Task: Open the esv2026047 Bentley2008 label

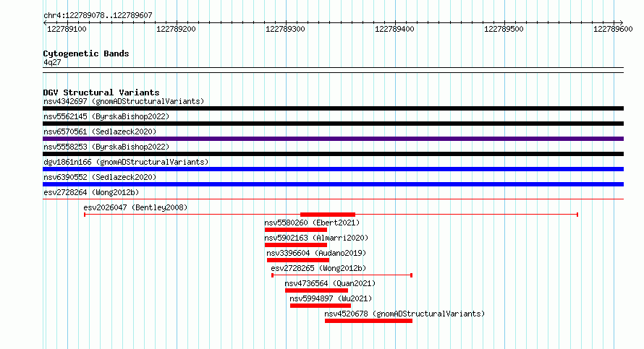Action: 135,207
